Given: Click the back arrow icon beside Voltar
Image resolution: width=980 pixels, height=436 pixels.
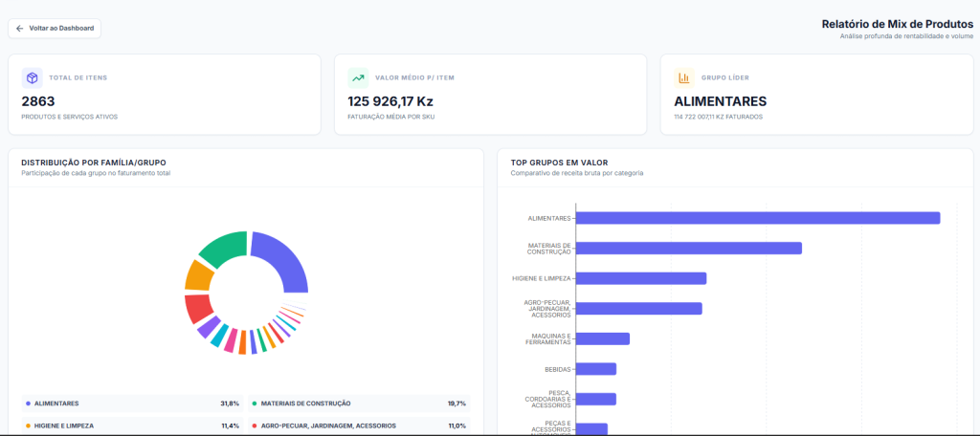Looking at the screenshot, I should point(20,29).
